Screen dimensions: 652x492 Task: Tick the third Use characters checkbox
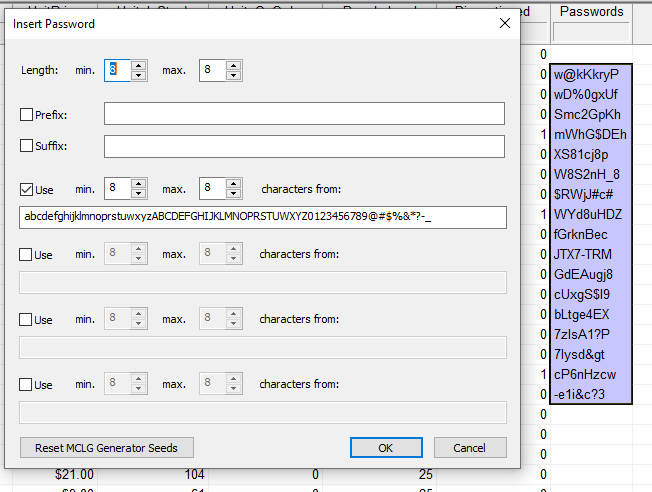(x=27, y=319)
